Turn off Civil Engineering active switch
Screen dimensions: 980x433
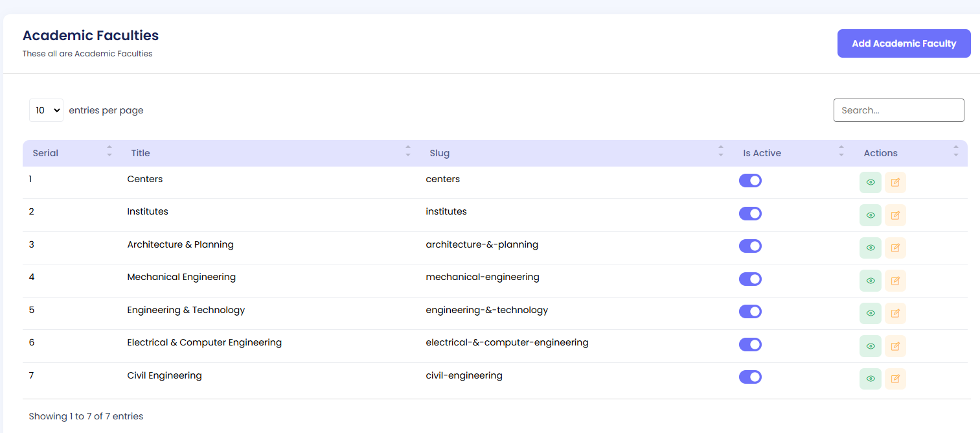750,377
